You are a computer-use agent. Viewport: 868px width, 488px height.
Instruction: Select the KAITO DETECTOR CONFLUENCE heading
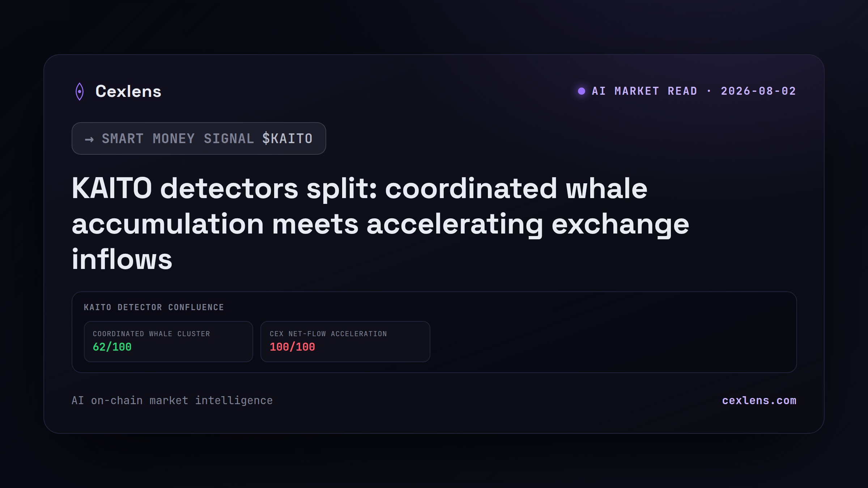[x=154, y=307]
